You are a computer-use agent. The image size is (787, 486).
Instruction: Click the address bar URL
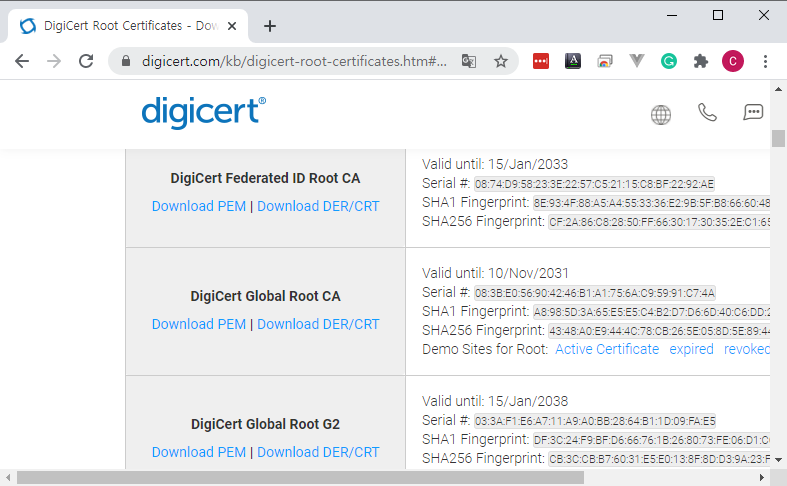[x=294, y=61]
